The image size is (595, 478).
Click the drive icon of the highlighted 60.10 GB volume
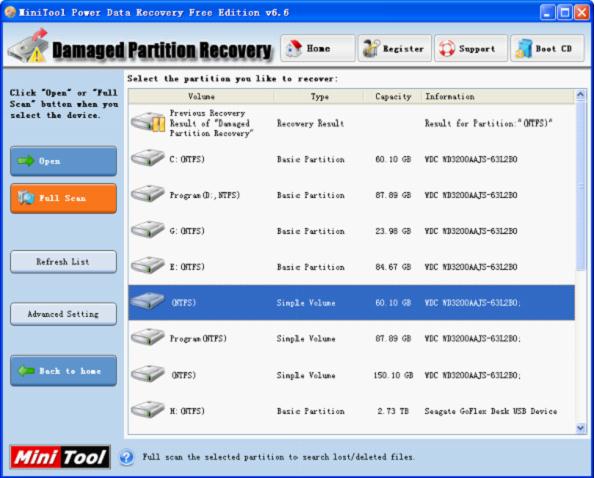coord(148,301)
